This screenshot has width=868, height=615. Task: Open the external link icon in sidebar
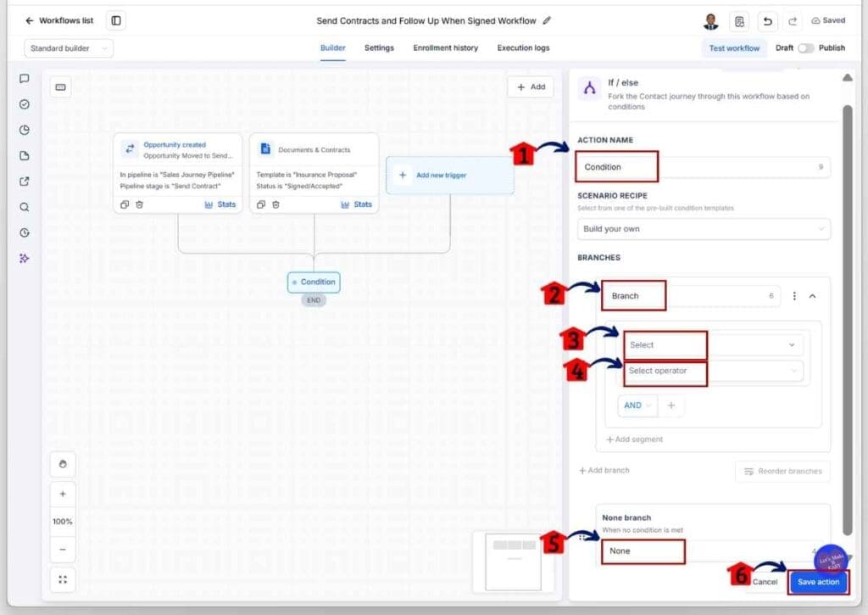click(x=25, y=182)
